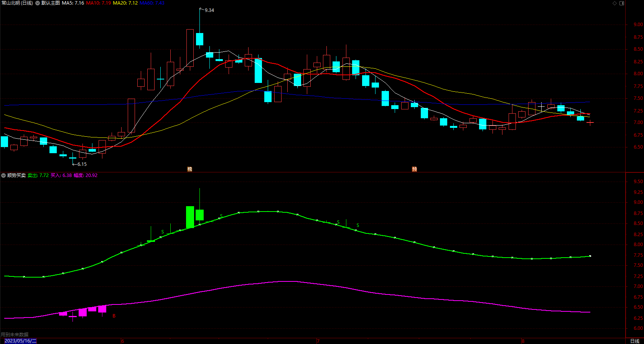The image size is (644, 344).
Task: Click the red cross on the last candle
Action: (x=590, y=122)
